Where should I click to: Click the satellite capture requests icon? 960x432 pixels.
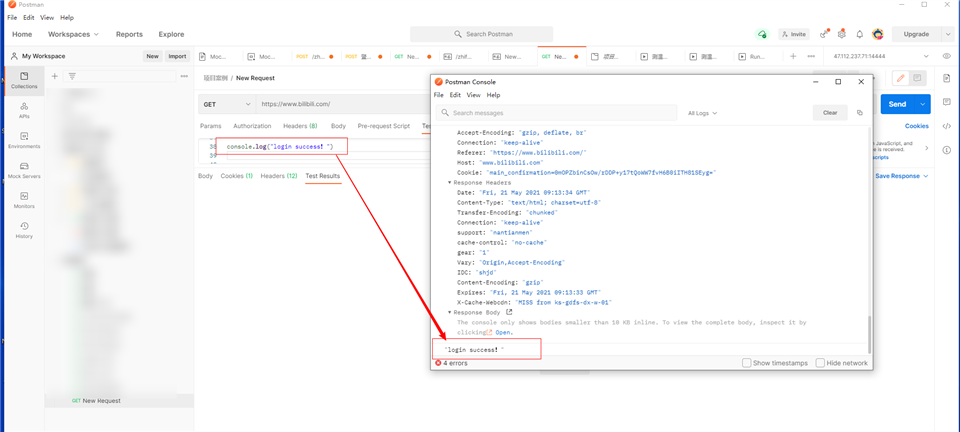click(824, 34)
